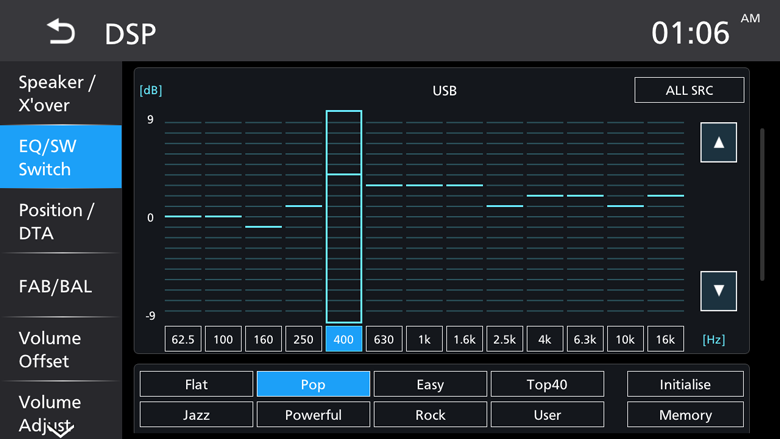Save settings with the Memory button
The width and height of the screenshot is (780, 439).
pos(685,415)
